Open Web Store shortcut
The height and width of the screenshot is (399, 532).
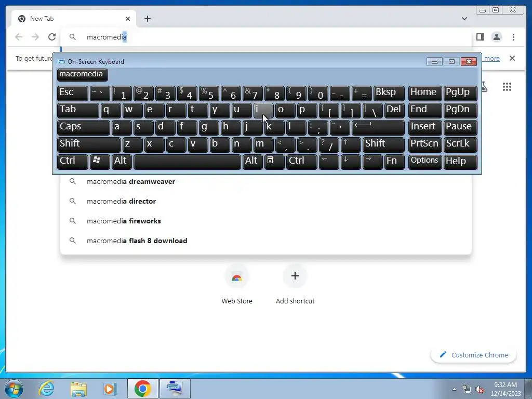coord(237,284)
